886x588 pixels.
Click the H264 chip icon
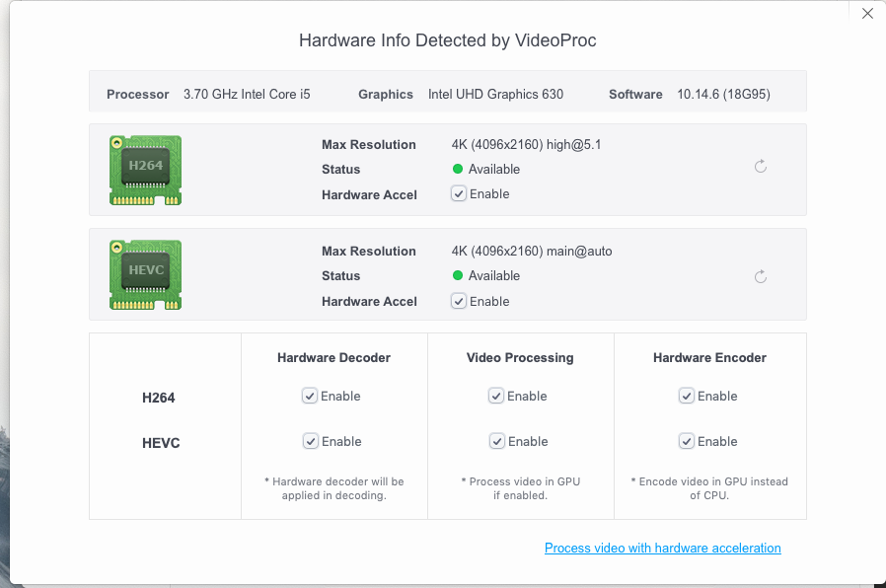click(x=145, y=170)
